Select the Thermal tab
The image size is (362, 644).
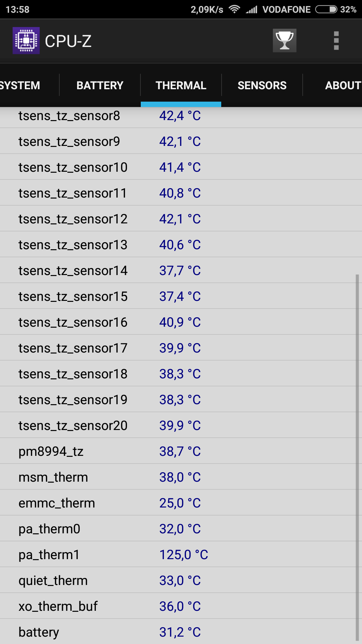tap(181, 85)
